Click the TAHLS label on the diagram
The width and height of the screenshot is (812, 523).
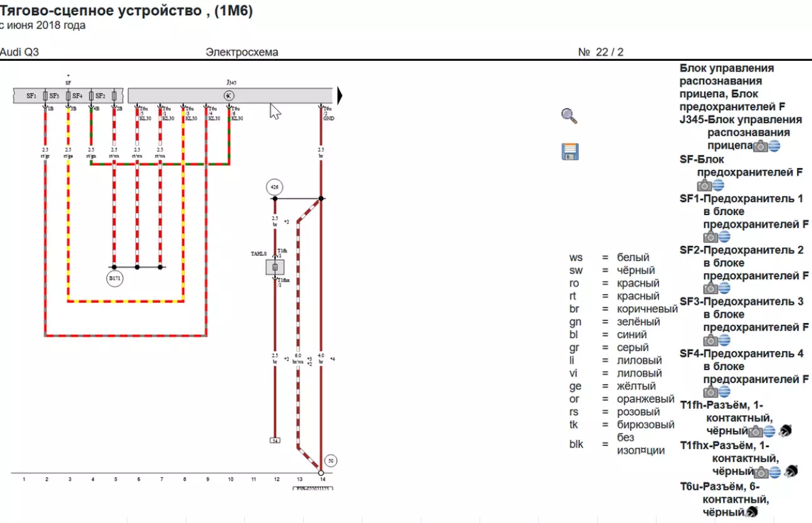pos(258,254)
